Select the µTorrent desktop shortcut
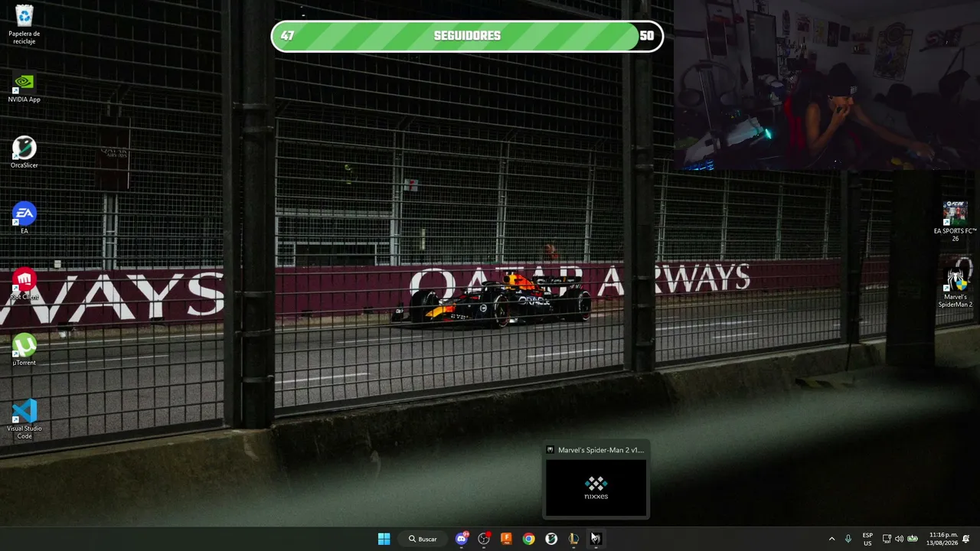The width and height of the screenshot is (980, 551). coord(24,350)
